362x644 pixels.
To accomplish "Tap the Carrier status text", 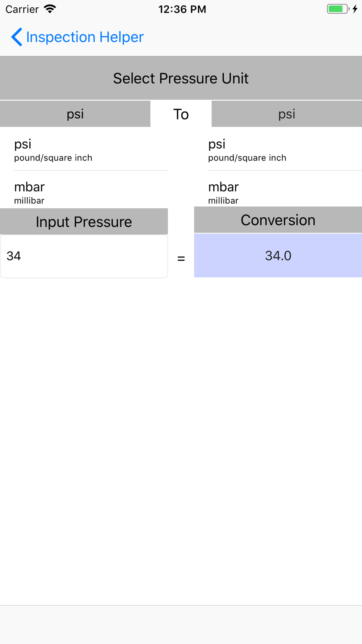I will [x=22, y=9].
